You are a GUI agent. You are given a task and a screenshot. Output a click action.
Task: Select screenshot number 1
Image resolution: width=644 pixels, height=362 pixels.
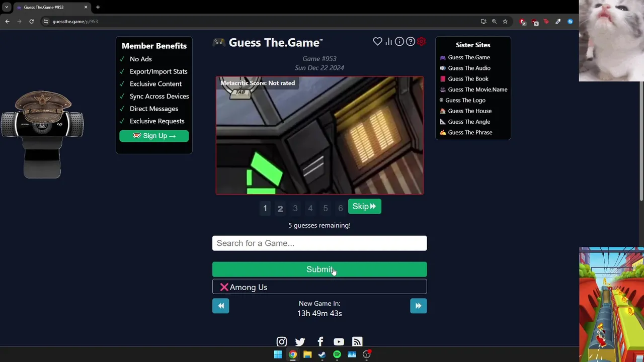[x=265, y=208]
